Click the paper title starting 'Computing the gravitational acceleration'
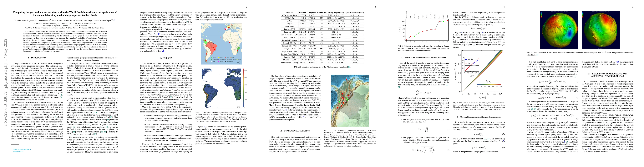The image size is (644, 167). click(65, 13)
